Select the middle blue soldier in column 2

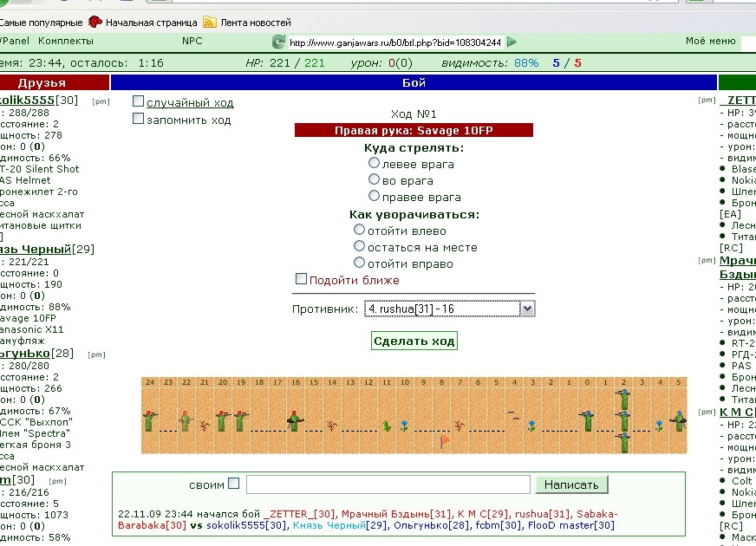point(623,420)
